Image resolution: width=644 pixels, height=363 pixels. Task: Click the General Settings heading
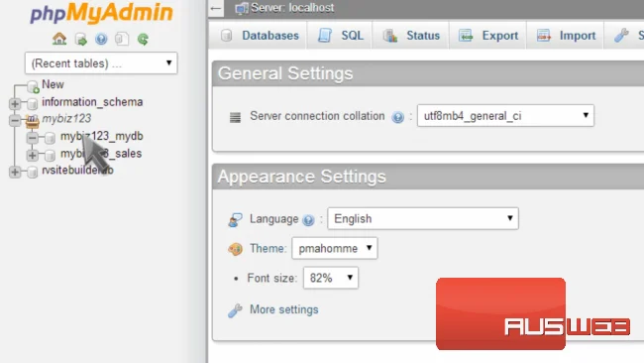(x=285, y=73)
